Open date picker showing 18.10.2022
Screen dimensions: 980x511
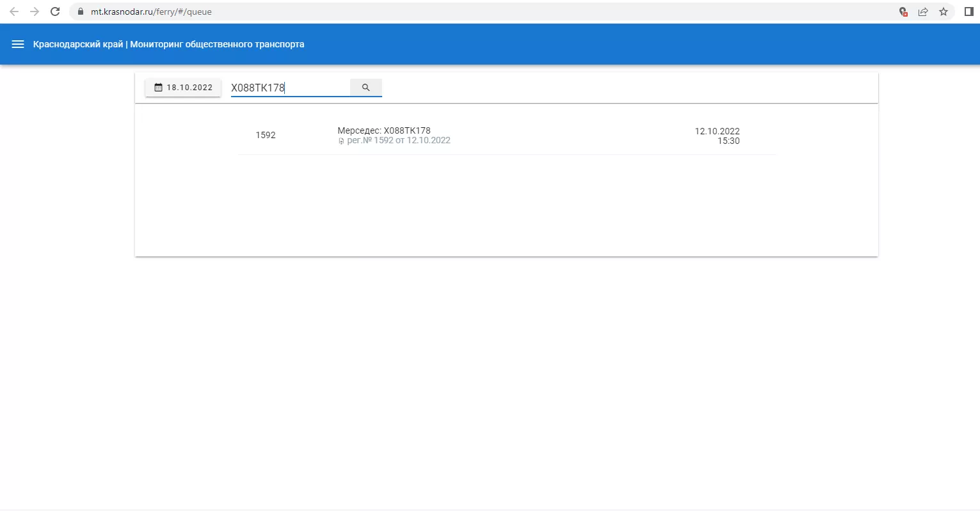183,88
